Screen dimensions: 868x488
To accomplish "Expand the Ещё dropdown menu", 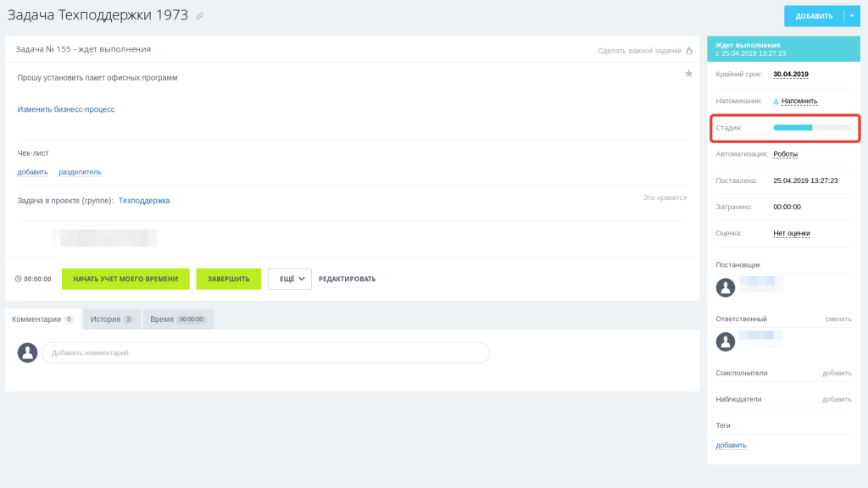I will tap(290, 279).
